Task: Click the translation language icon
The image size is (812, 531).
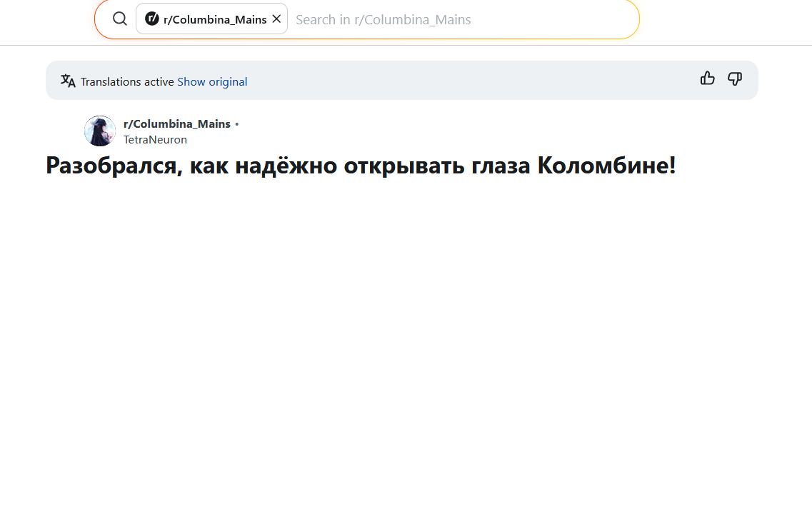Action: pyautogui.click(x=68, y=81)
